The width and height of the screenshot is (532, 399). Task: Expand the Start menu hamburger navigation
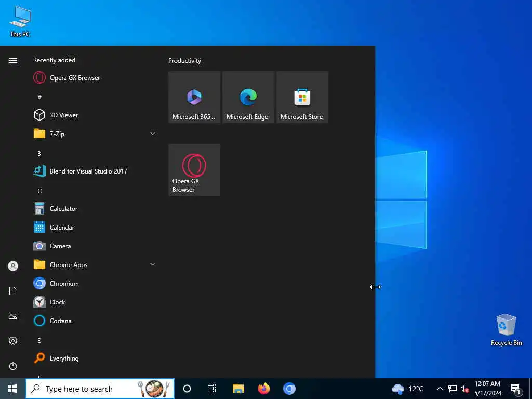click(x=13, y=60)
